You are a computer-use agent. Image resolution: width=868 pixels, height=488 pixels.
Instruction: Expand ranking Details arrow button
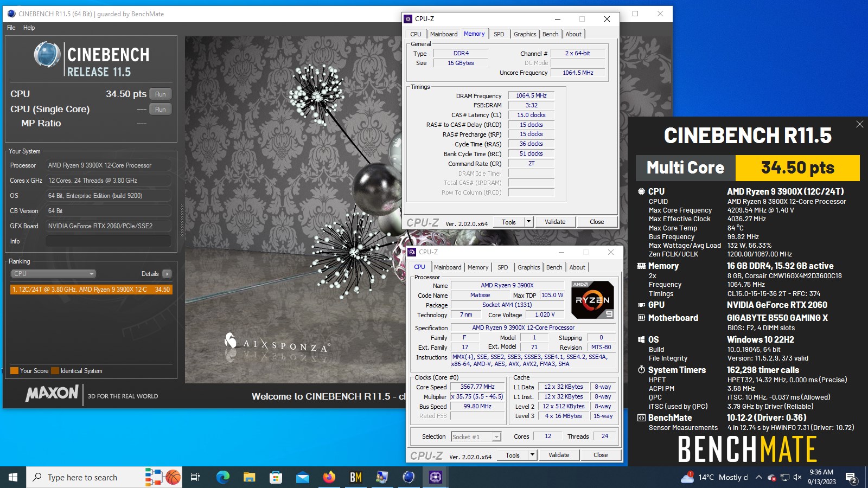click(167, 274)
